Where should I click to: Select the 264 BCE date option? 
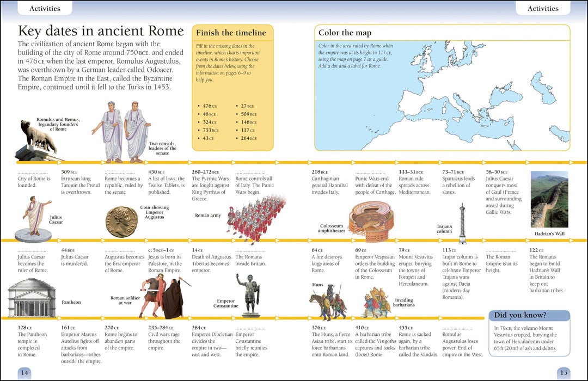pos(249,138)
